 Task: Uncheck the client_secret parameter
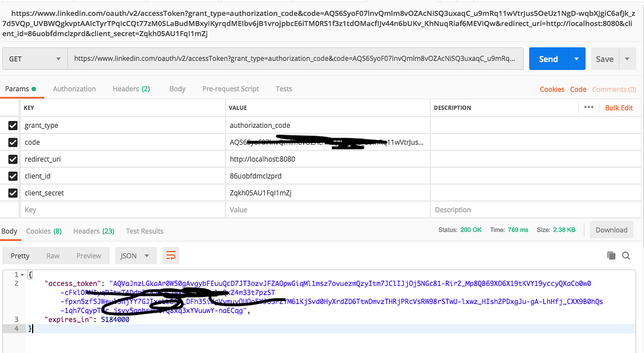pos(13,193)
